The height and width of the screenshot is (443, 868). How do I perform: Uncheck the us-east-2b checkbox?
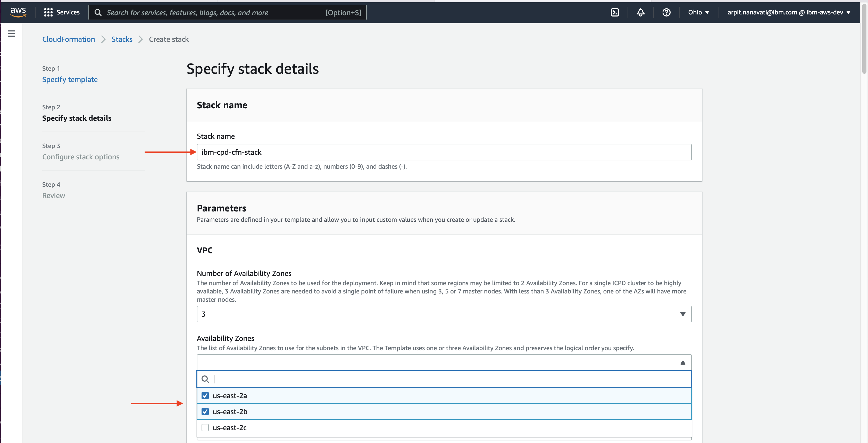coord(205,411)
